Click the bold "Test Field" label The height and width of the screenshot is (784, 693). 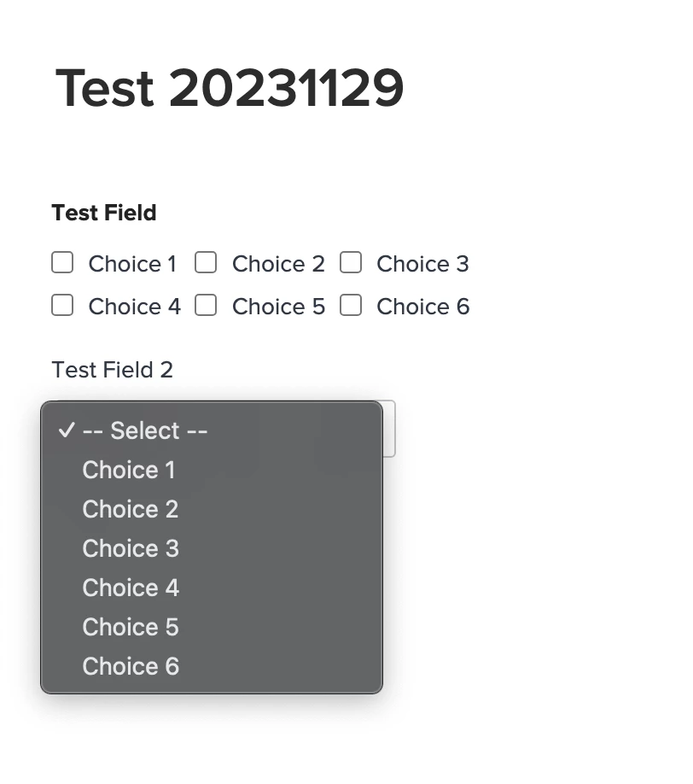104,213
